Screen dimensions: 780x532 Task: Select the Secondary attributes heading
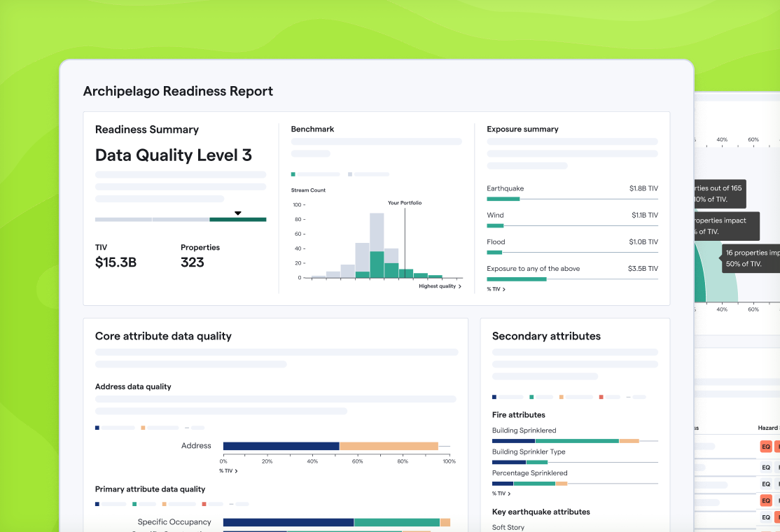(546, 336)
